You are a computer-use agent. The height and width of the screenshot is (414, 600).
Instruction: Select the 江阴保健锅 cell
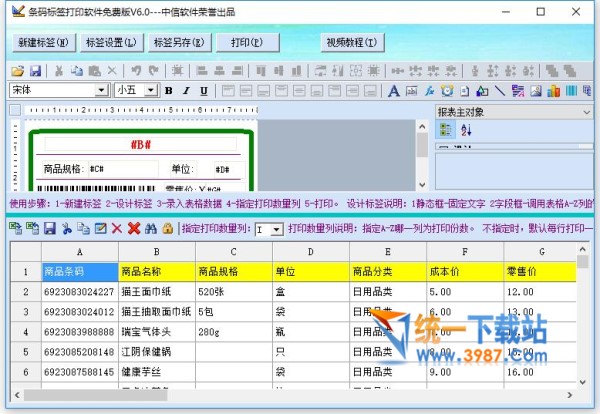(157, 351)
